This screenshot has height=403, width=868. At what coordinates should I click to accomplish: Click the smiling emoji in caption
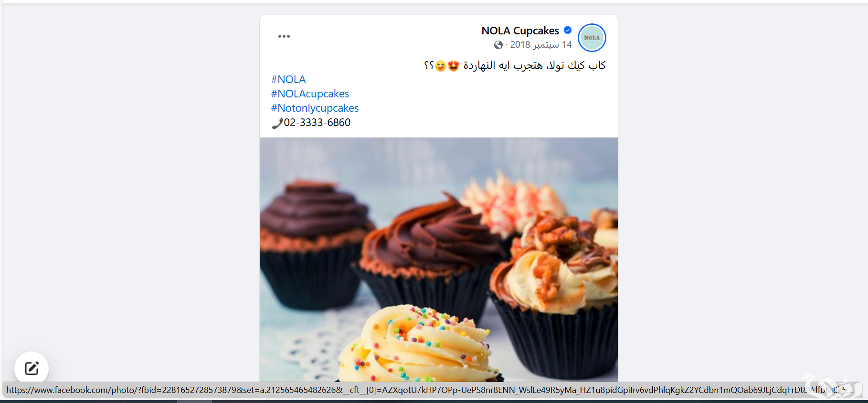click(x=440, y=65)
